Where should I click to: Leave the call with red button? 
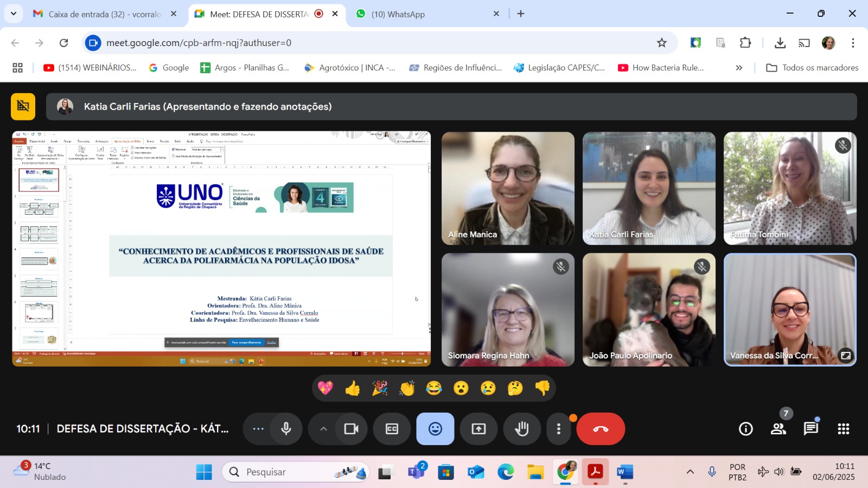[x=601, y=429]
